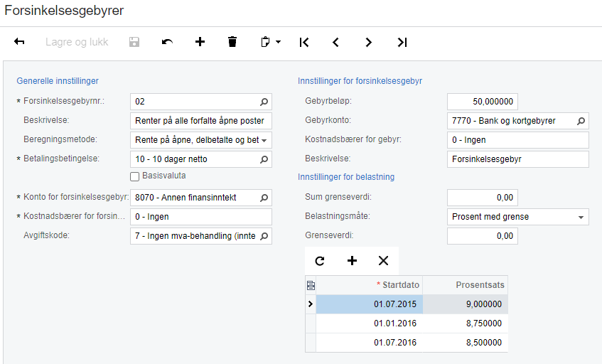
Task: Delete the selected grid row with X
Action: coord(384,261)
